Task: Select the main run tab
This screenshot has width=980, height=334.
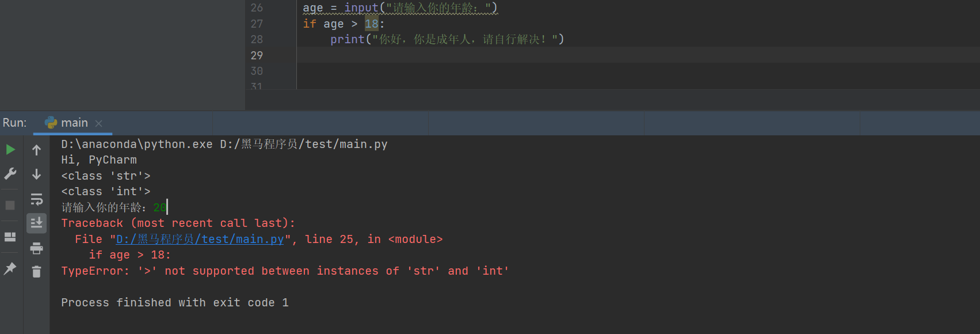Action: tap(74, 123)
